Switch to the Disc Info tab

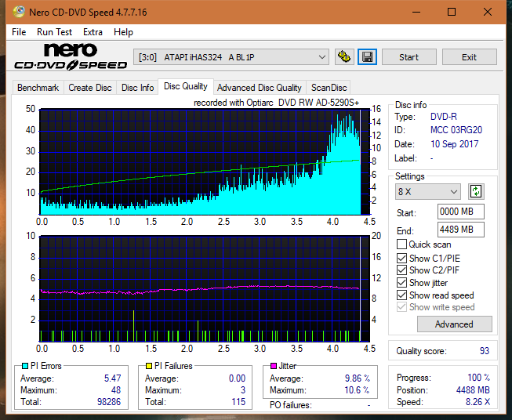tap(137, 88)
